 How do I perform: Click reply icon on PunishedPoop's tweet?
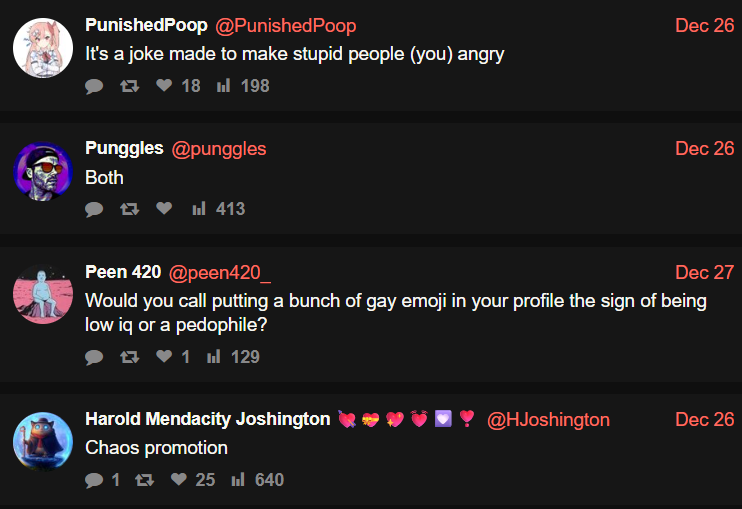(94, 86)
